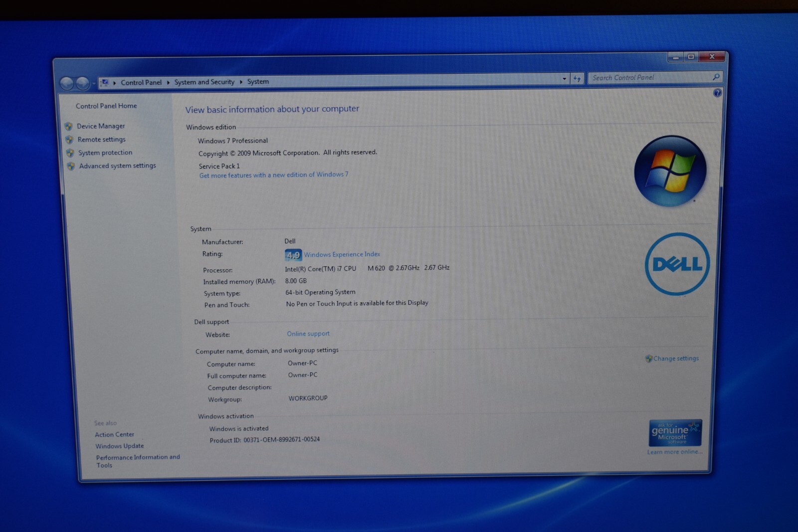The width and height of the screenshot is (798, 532).
Task: Expand arrow after System and Security breadcrumb
Action: 241,82
